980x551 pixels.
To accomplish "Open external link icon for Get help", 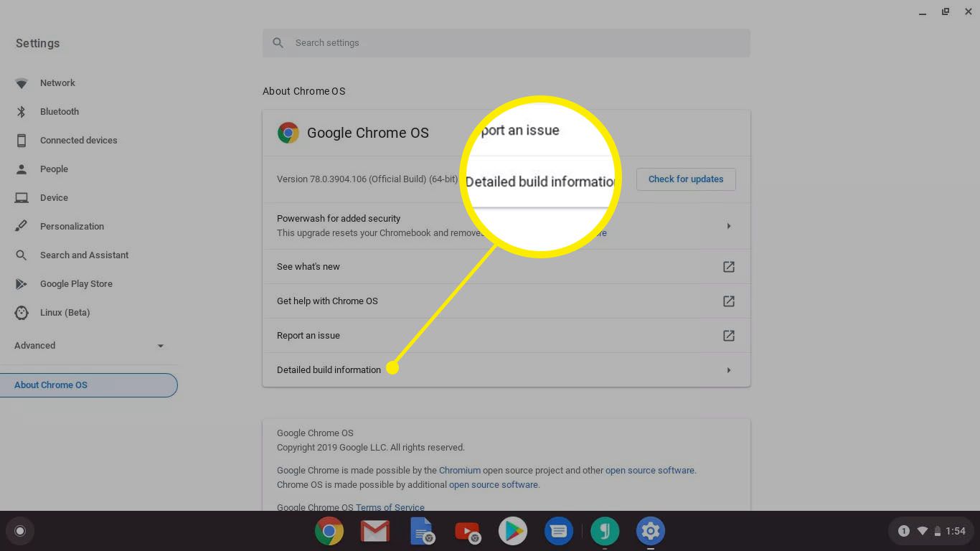I will click(729, 301).
